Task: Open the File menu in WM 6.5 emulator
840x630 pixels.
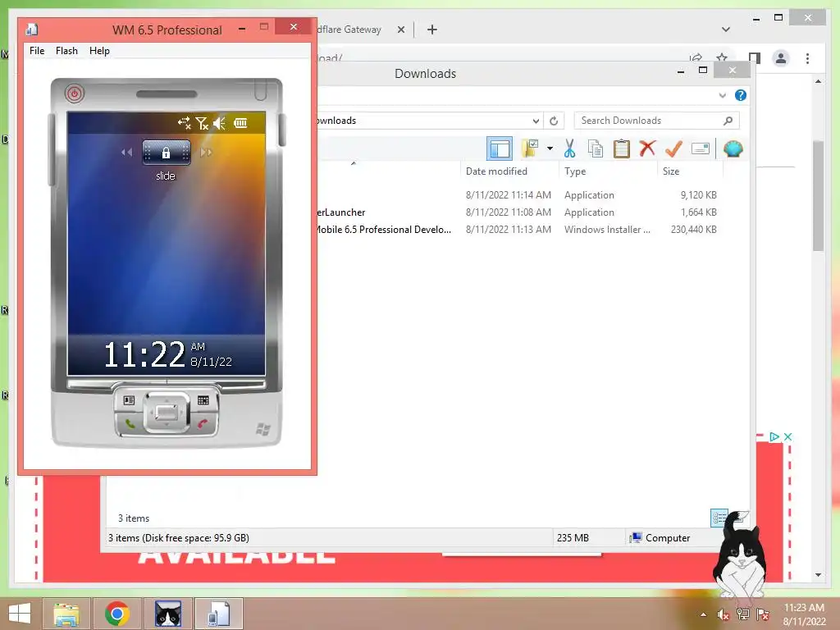Action: click(37, 51)
